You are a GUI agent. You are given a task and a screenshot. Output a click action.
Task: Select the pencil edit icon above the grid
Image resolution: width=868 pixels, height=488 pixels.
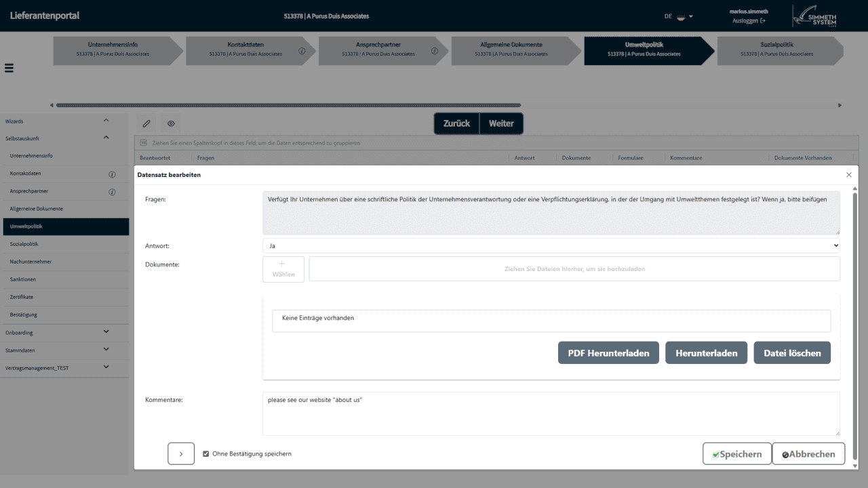click(x=146, y=123)
